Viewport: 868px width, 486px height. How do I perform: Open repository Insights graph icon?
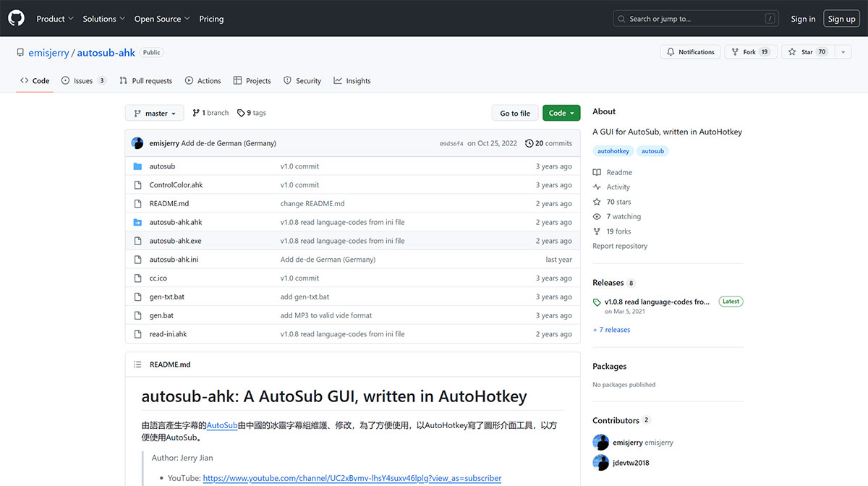coord(336,80)
